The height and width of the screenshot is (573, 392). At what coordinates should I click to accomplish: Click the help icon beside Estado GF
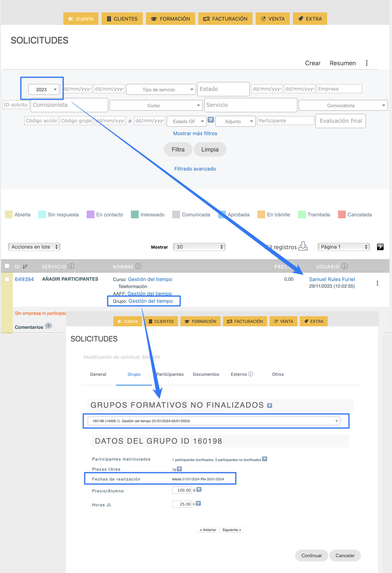pyautogui.click(x=211, y=120)
